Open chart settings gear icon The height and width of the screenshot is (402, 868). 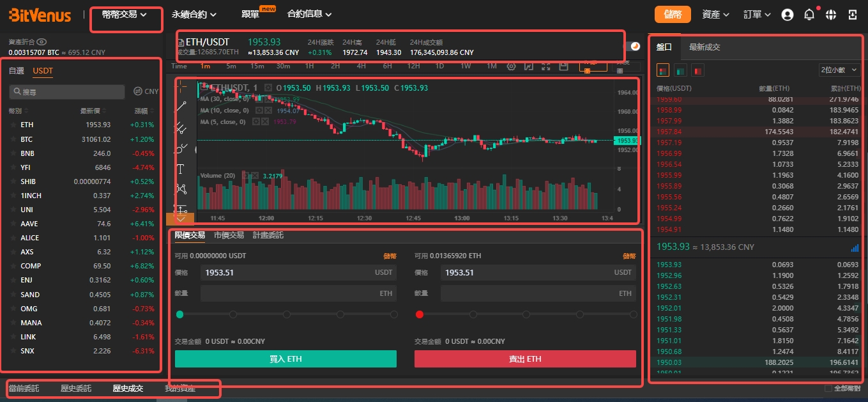pyautogui.click(x=511, y=66)
